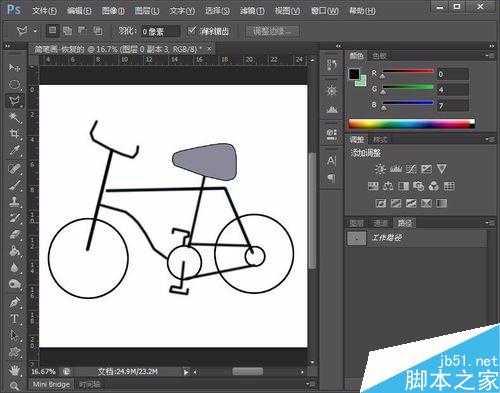This screenshot has width=500, height=393.
Task: Open the tool preset picker dropdown
Action: pos(35,31)
